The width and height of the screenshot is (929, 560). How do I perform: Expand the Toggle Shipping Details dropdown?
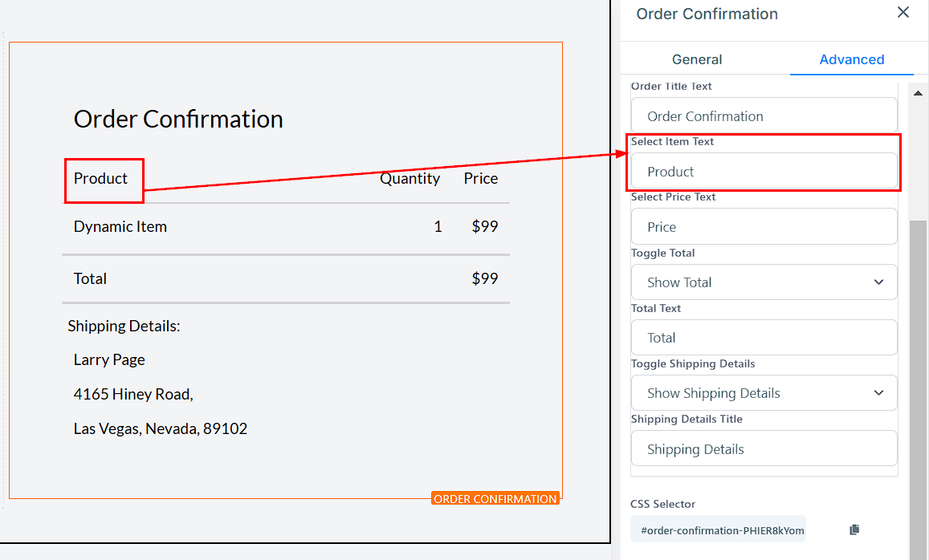[x=764, y=393]
